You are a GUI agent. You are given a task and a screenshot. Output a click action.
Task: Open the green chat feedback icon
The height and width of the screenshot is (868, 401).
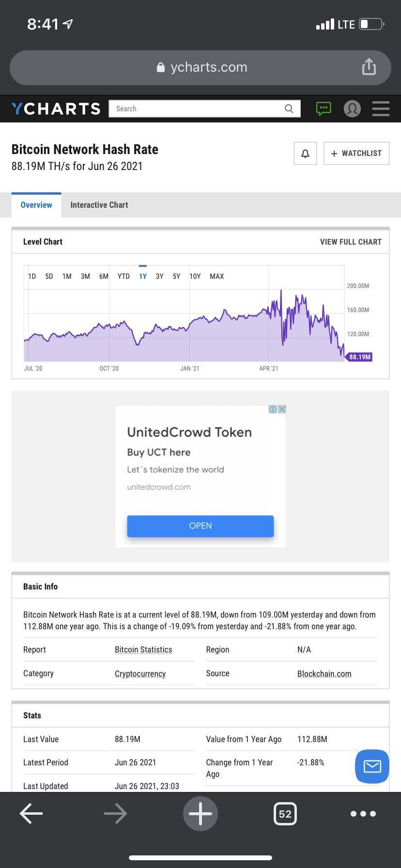coord(324,108)
